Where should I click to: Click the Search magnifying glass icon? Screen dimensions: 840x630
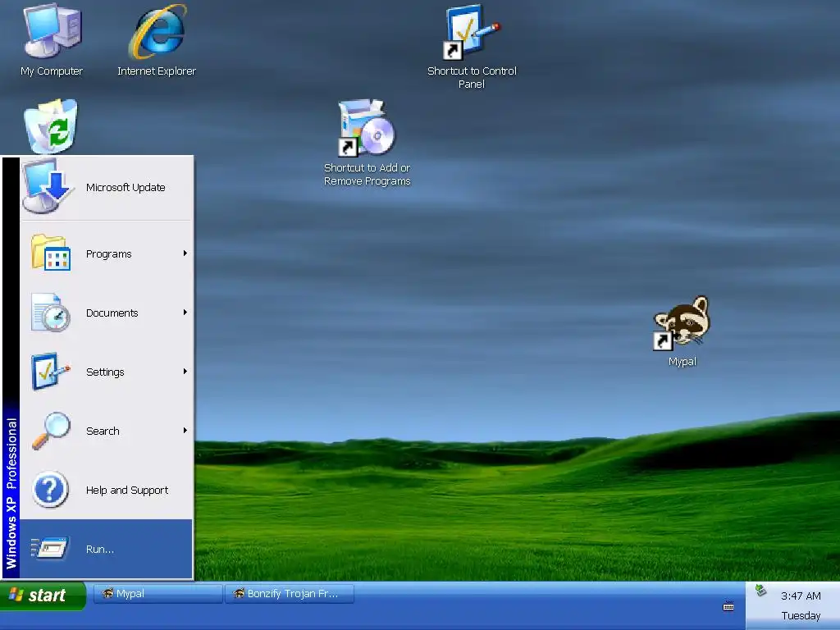[50, 430]
